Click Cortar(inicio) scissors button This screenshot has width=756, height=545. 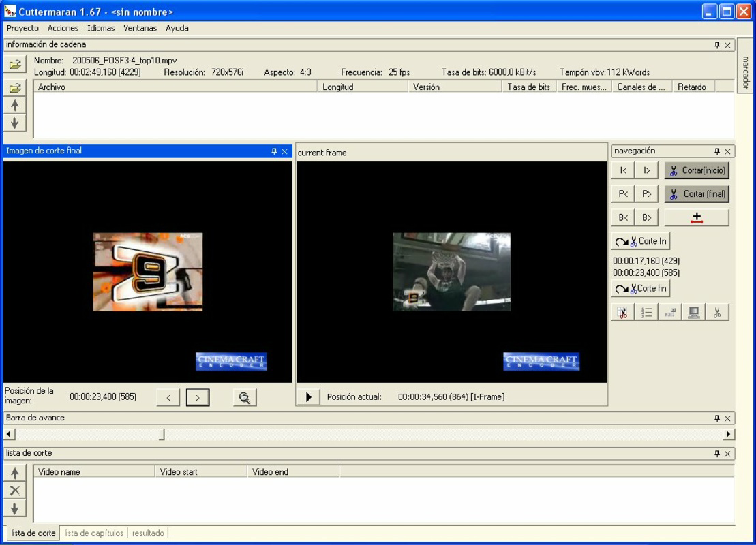(697, 170)
